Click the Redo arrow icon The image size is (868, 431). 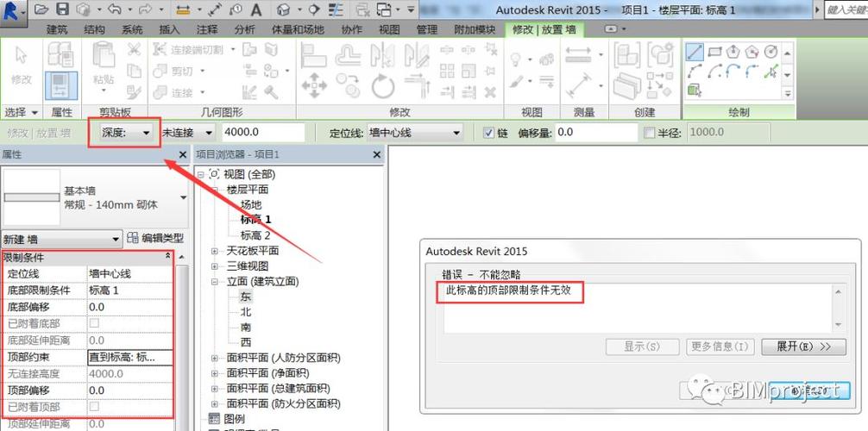146,9
